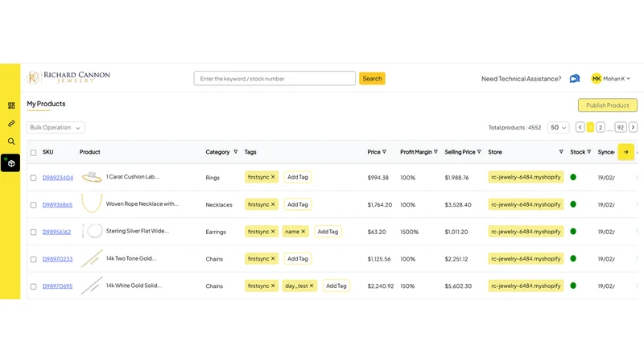Image resolution: width=644 pixels, height=362 pixels.
Task: Toggle the select-all checkbox in header
Action: [x=33, y=153]
